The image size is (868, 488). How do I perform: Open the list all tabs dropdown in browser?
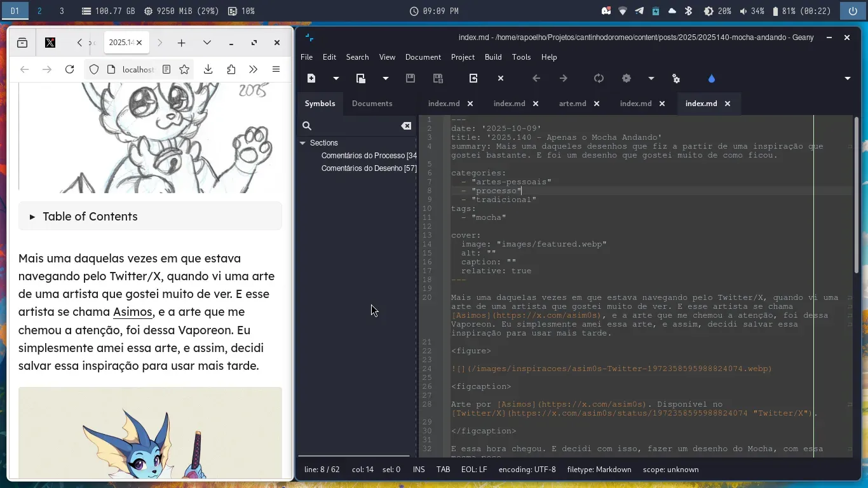point(207,43)
